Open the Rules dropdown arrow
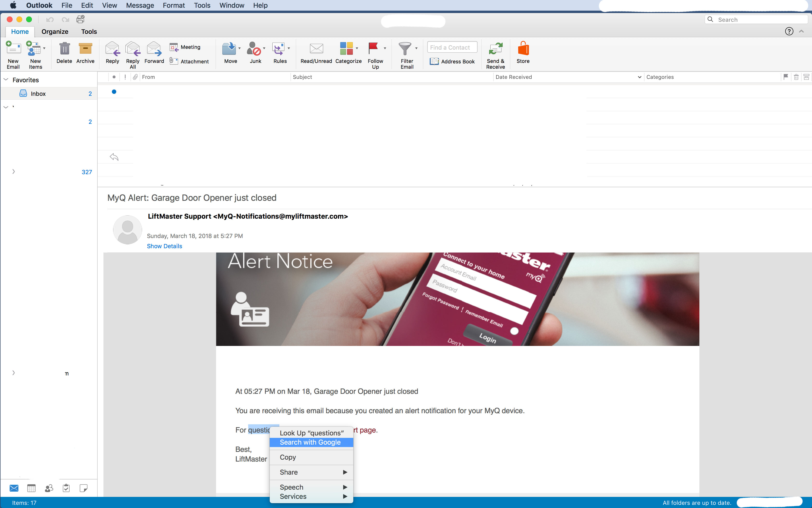 coord(289,48)
